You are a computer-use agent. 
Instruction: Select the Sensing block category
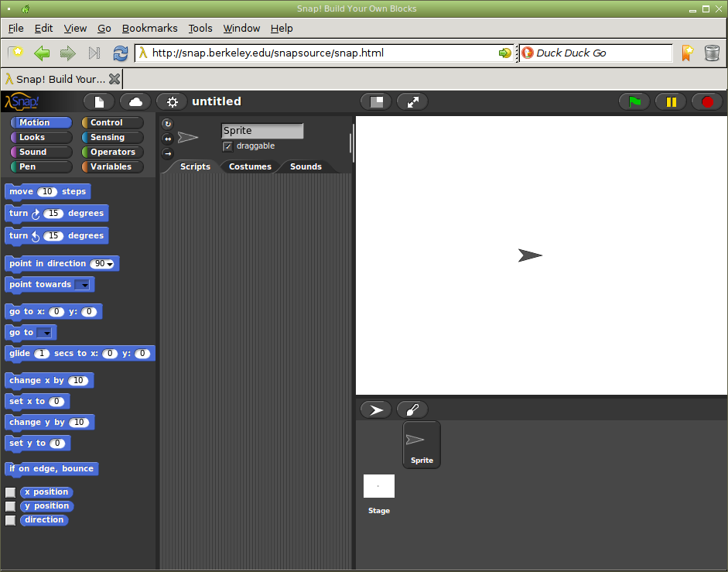coord(112,138)
